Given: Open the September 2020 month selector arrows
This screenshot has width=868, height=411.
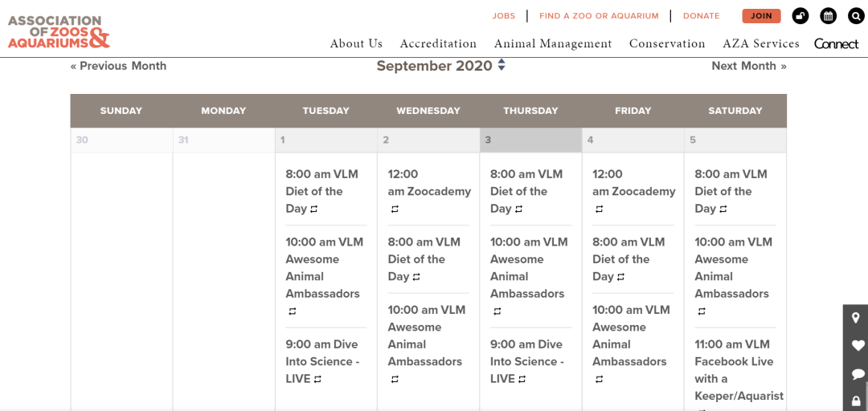Looking at the screenshot, I should [502, 65].
